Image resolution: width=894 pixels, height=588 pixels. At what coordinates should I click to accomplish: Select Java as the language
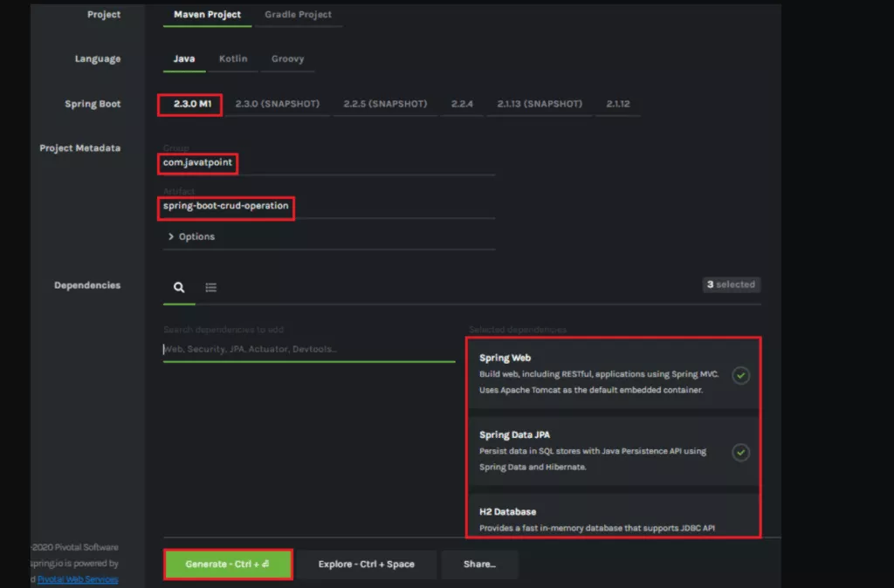pos(184,59)
